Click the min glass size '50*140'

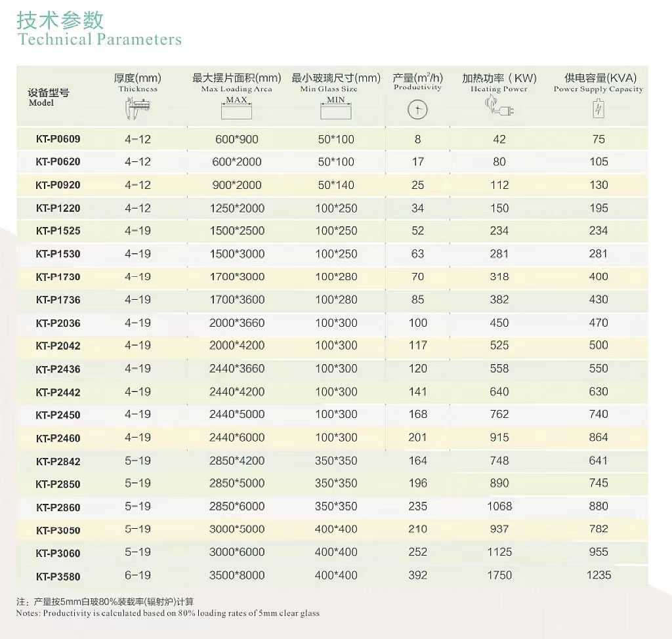click(336, 185)
